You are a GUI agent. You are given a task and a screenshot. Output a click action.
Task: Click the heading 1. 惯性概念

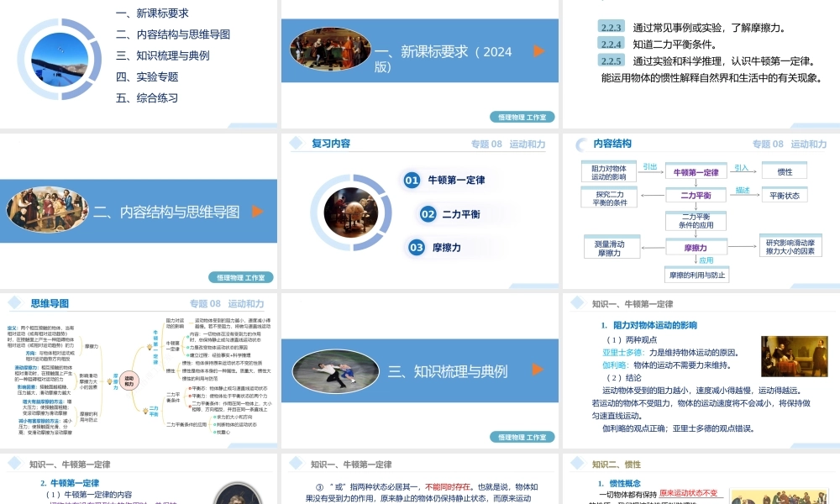point(619,483)
